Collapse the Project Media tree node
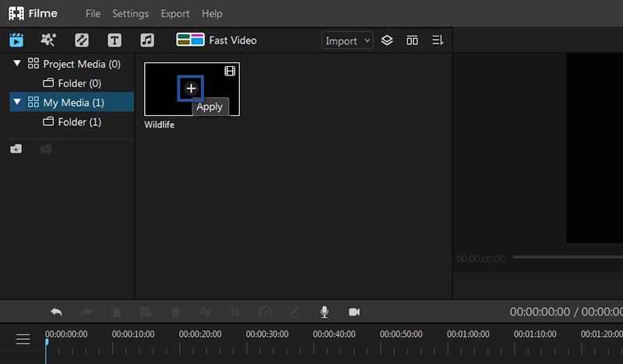 [x=17, y=64]
